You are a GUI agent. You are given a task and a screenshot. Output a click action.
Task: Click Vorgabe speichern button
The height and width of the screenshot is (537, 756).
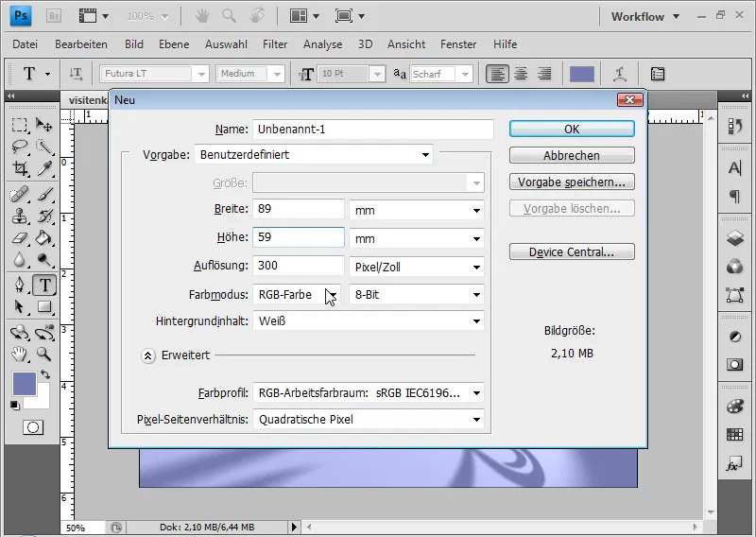coord(572,182)
